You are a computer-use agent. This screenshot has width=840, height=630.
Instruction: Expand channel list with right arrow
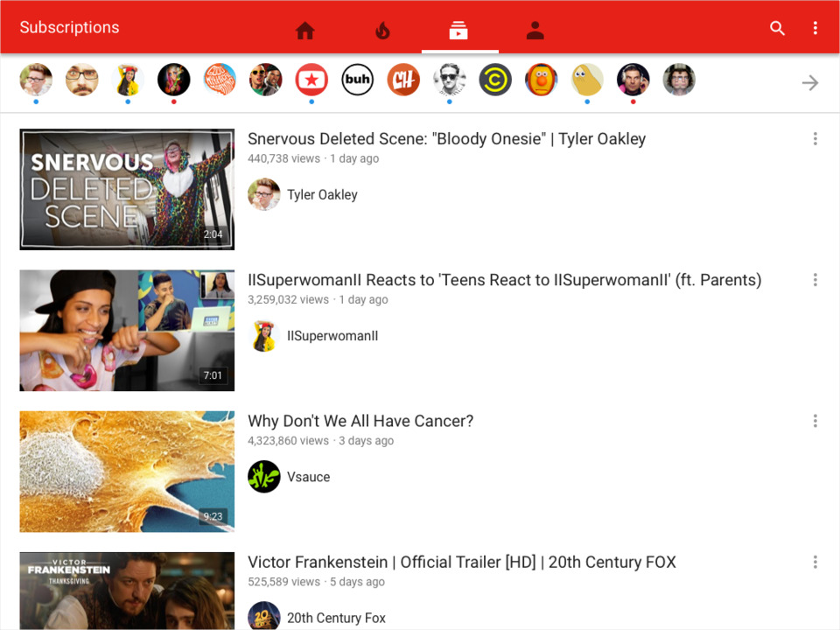(810, 83)
